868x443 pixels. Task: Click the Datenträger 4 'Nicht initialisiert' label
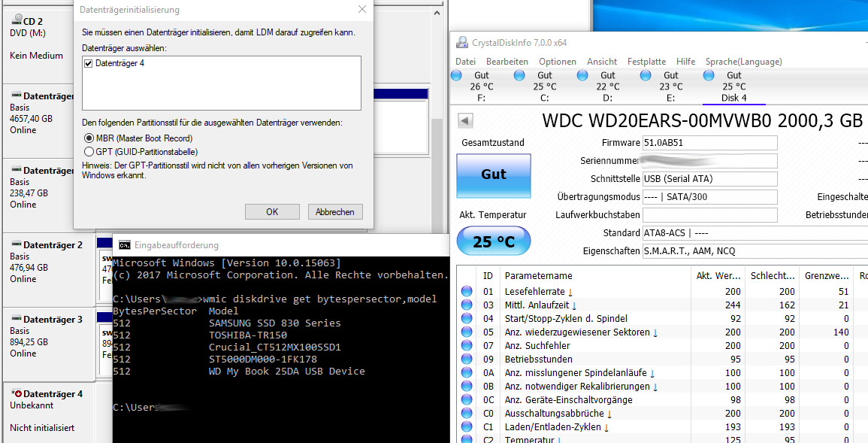(x=42, y=427)
